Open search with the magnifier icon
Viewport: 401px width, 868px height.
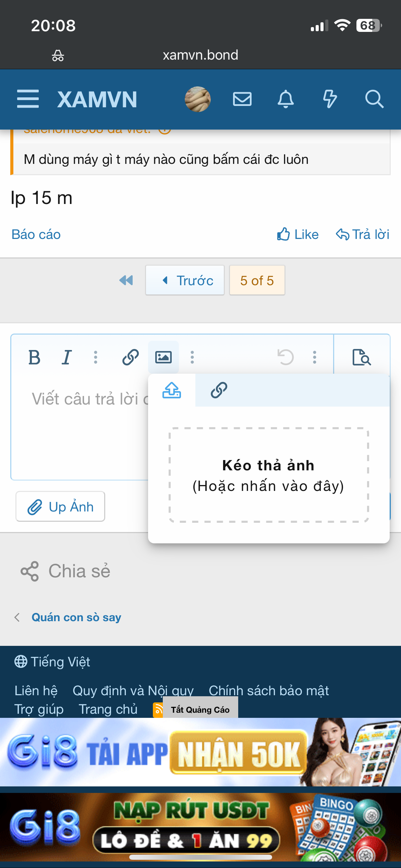pyautogui.click(x=374, y=99)
